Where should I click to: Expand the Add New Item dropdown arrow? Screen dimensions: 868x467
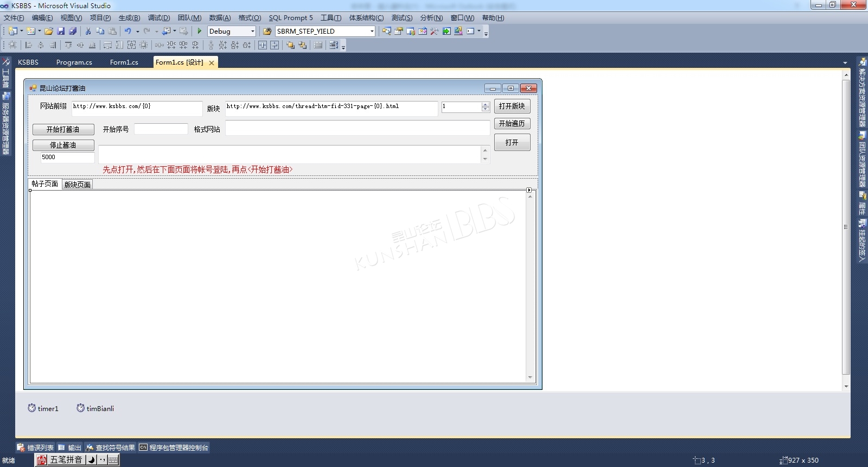click(x=40, y=31)
